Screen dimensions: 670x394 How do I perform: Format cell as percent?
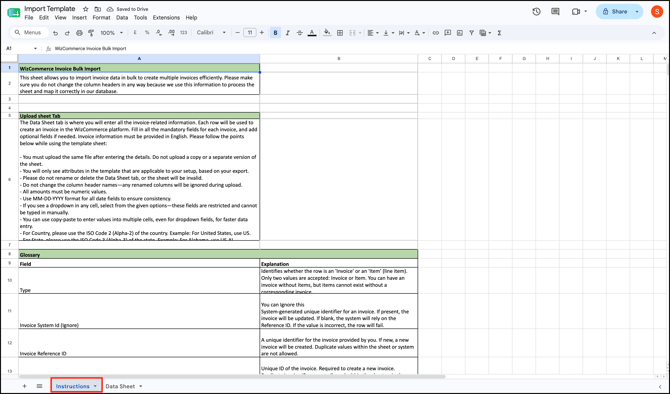tap(147, 33)
